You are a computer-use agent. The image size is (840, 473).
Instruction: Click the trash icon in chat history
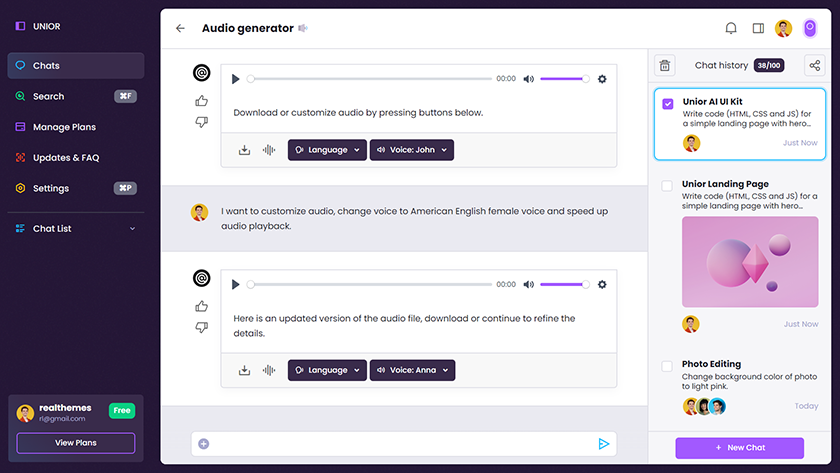point(664,65)
